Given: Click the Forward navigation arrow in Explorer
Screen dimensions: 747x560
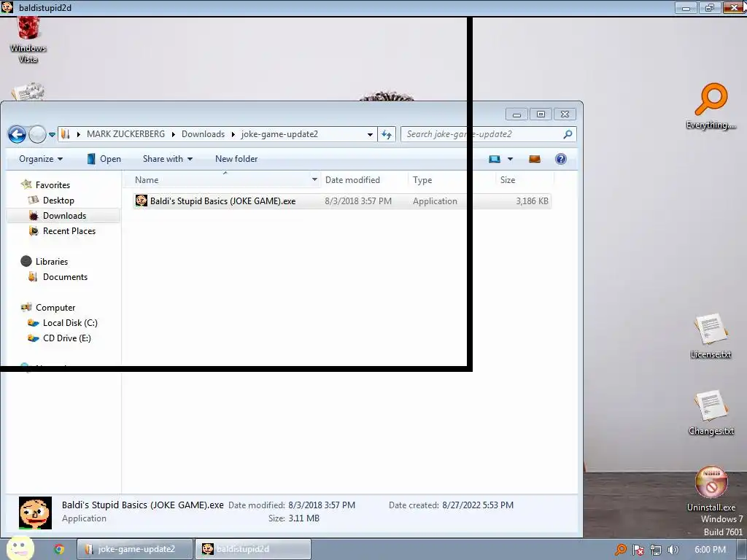Looking at the screenshot, I should [37, 135].
